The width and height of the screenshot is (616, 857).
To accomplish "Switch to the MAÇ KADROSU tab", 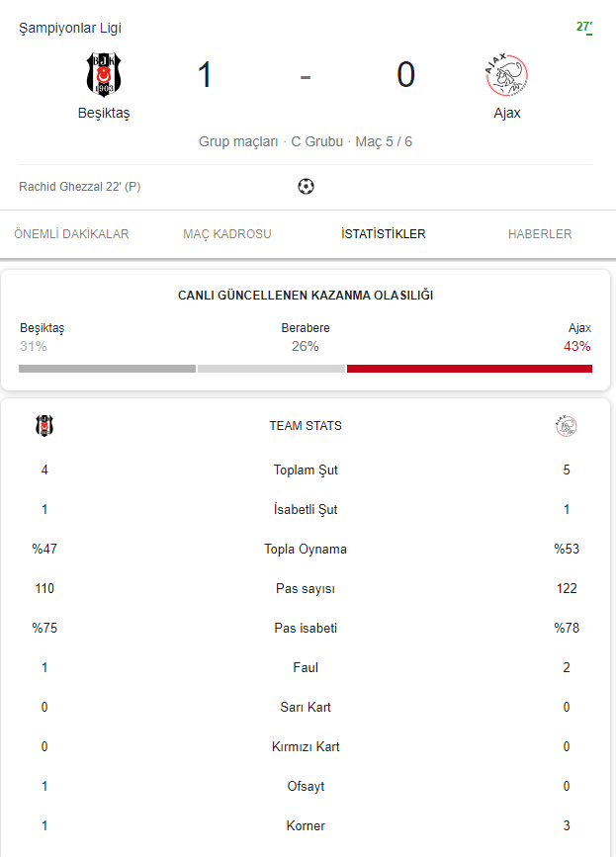I will (227, 234).
